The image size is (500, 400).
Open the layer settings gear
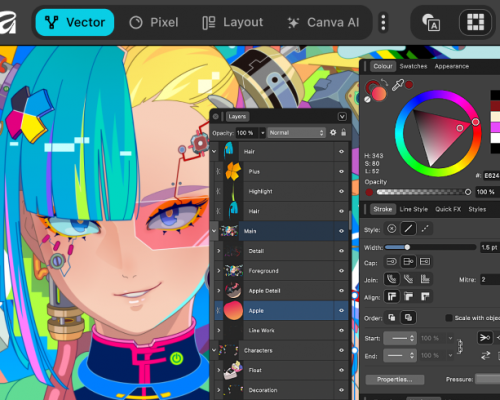(333, 133)
